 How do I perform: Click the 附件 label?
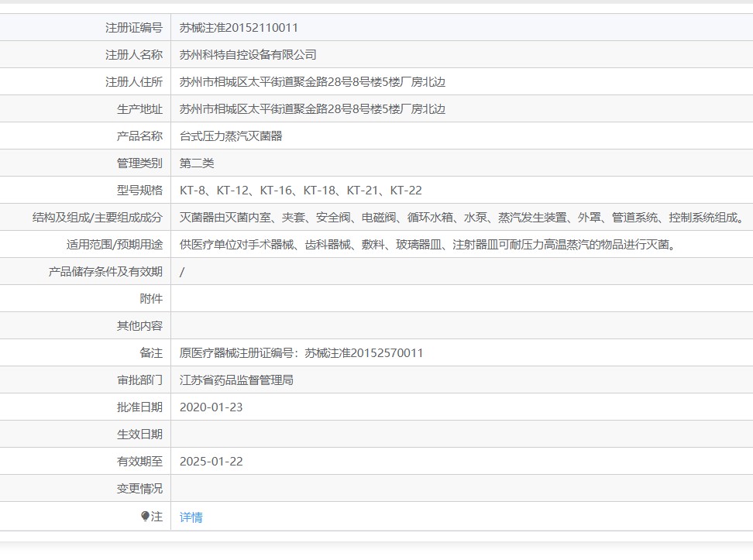point(151,299)
